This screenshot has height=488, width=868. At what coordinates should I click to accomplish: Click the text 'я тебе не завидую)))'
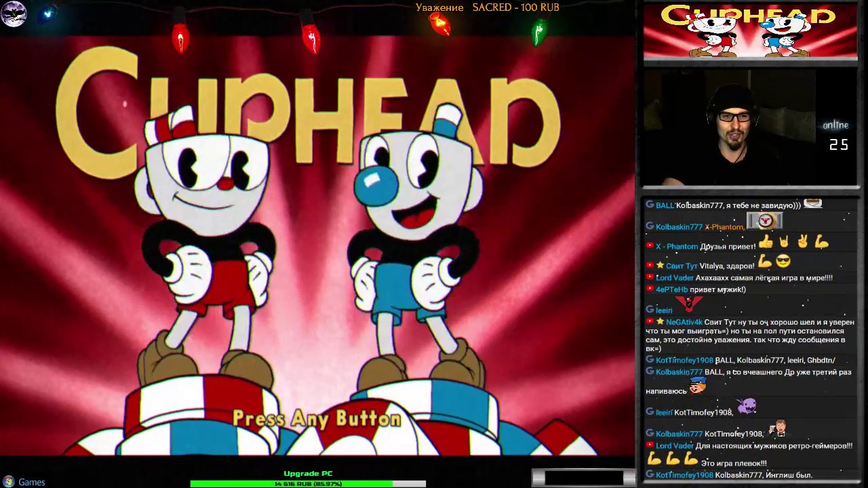point(764,205)
